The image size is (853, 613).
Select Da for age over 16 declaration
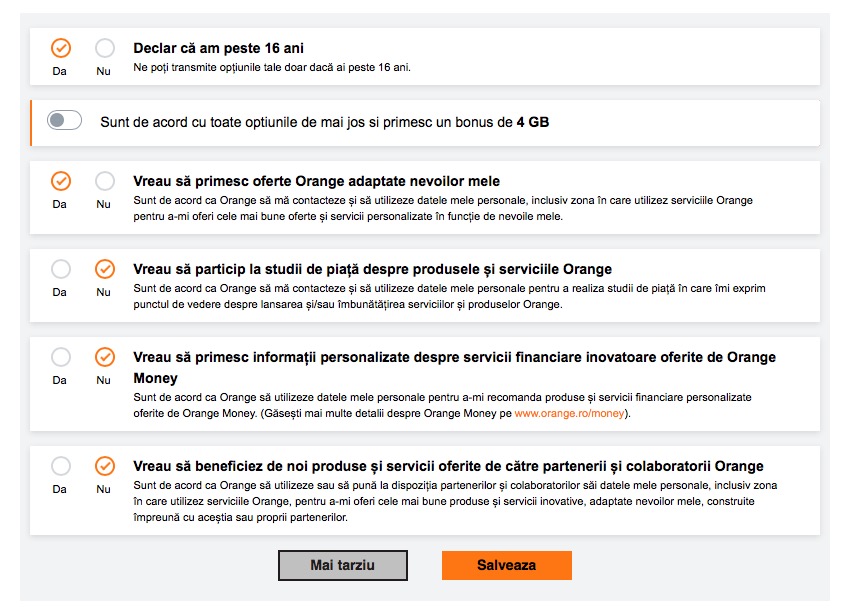tap(61, 48)
